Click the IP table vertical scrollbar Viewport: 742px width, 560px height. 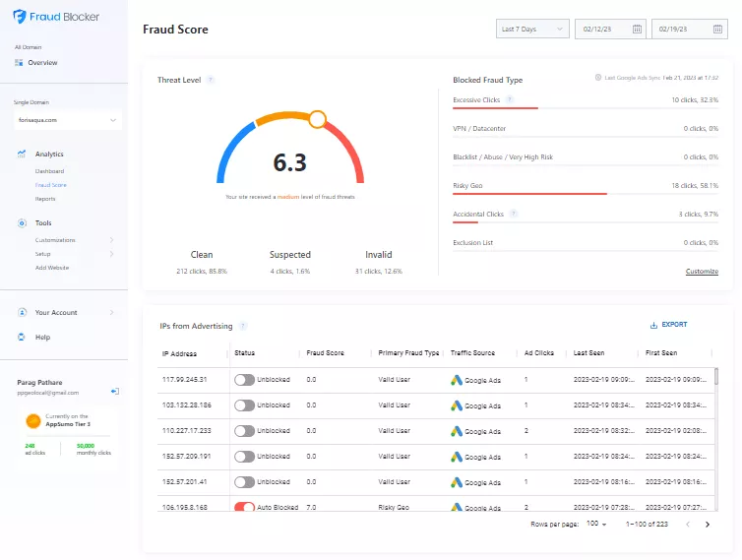pyautogui.click(x=716, y=377)
